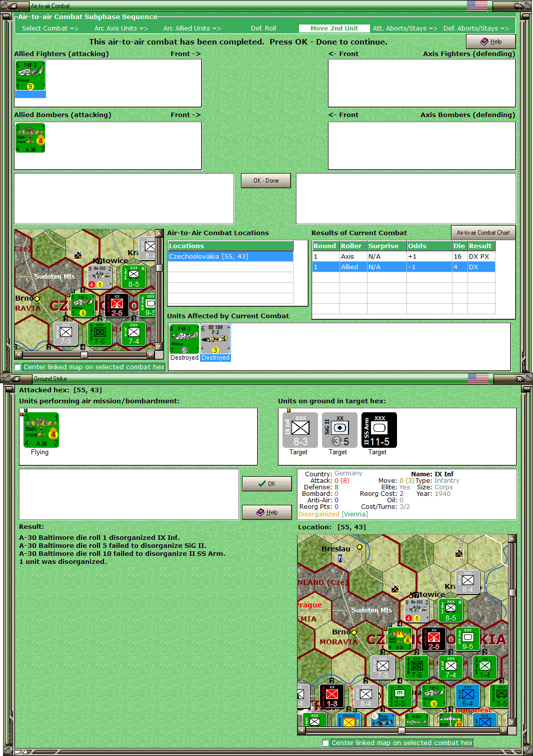Image resolution: width=533 pixels, height=756 pixels.
Task: Click the grey 7-3 counter on Air-to-air mini map
Action: pyautogui.click(x=66, y=334)
